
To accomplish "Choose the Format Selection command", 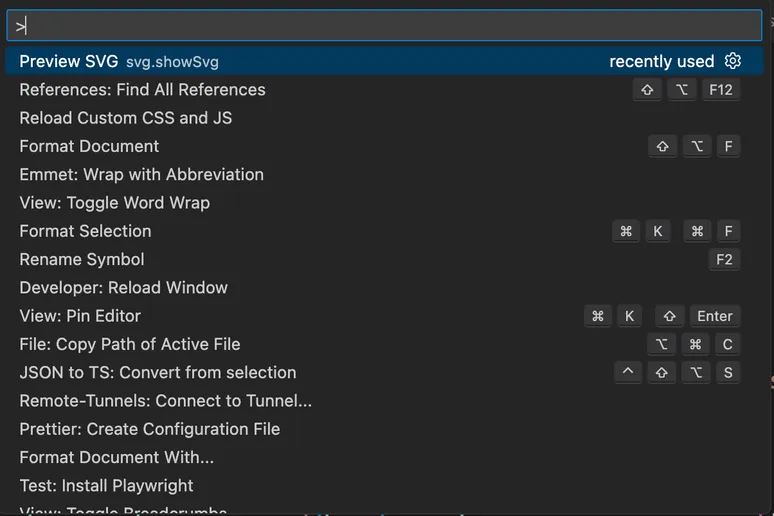I will (86, 231).
